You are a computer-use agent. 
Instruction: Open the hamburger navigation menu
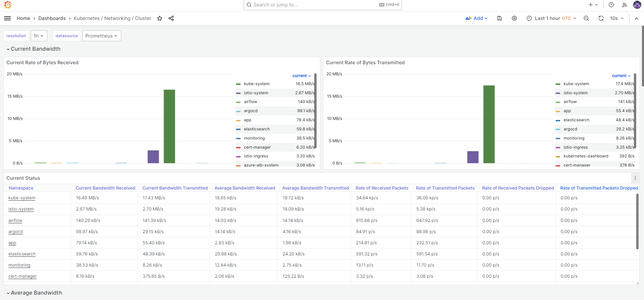click(7, 18)
